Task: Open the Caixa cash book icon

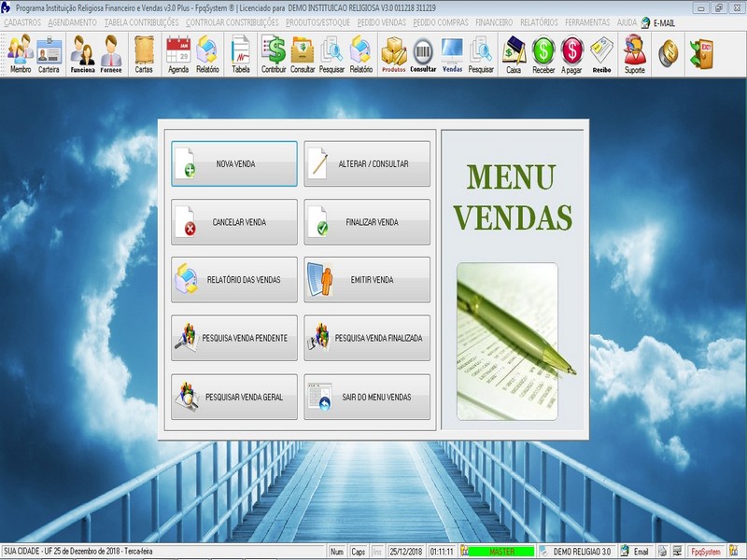Action: tap(514, 54)
